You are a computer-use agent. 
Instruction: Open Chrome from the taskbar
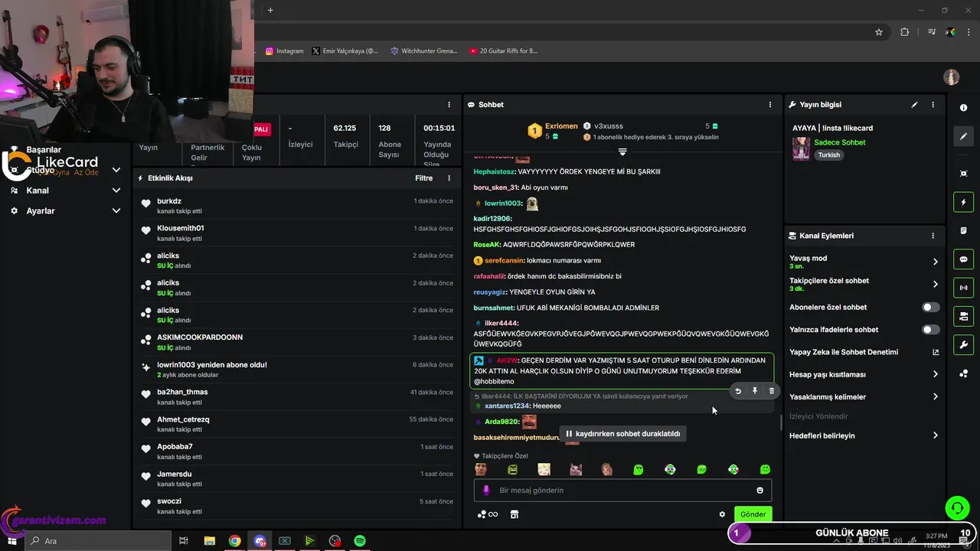[234, 541]
